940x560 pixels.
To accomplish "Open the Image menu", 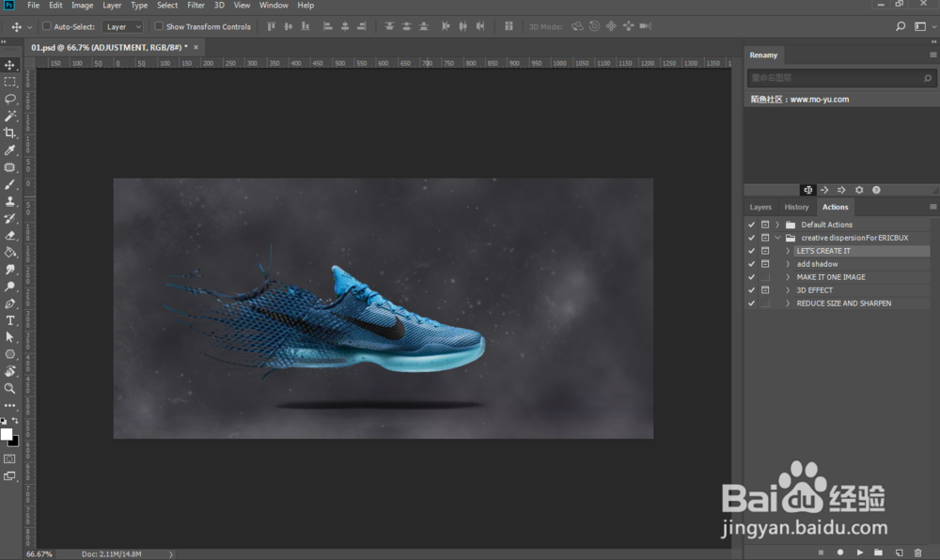I will pos(82,6).
